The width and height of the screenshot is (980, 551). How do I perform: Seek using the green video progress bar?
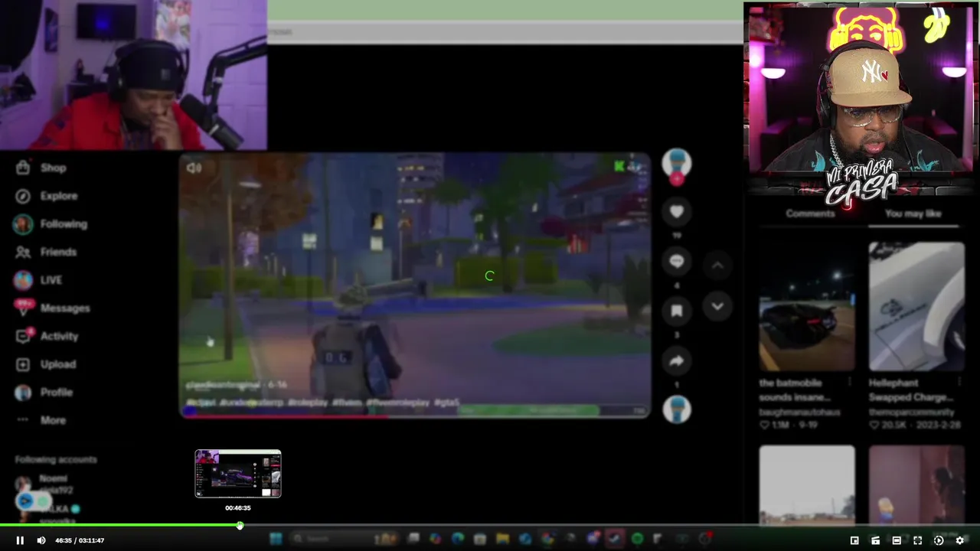tap(490, 525)
